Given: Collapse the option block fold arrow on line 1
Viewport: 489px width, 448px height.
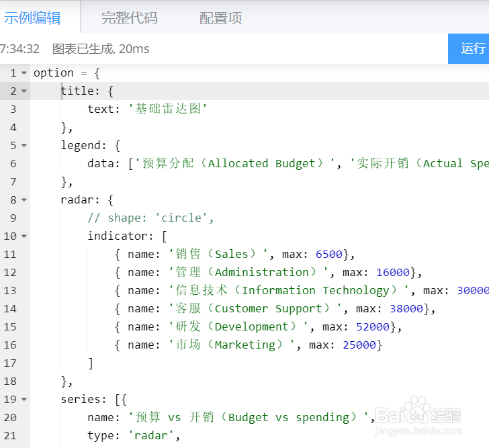Looking at the screenshot, I should point(25,73).
